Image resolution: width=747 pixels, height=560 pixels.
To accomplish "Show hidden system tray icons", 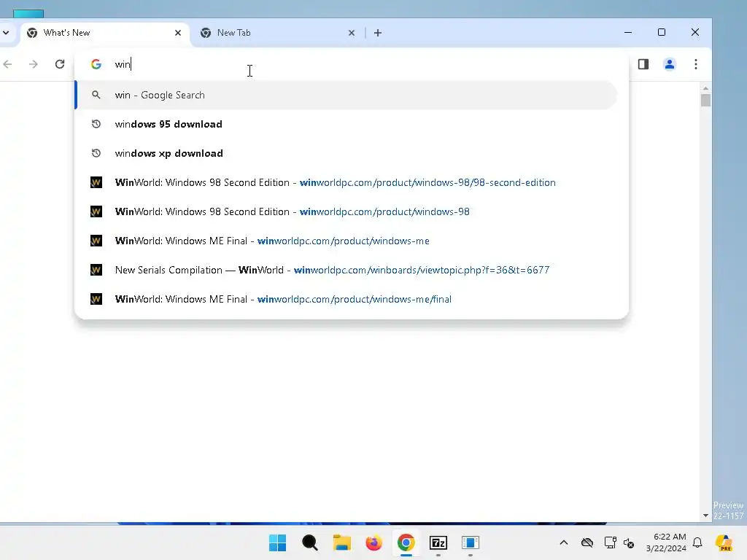I will 564,542.
